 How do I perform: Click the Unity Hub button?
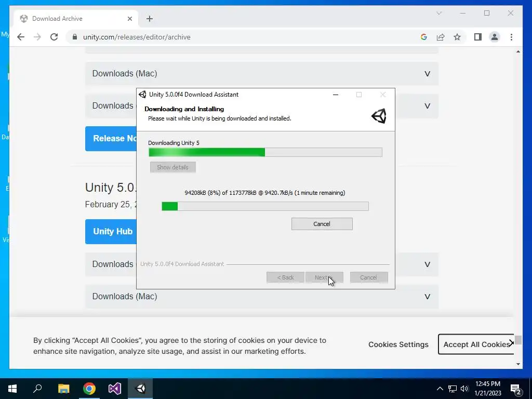coord(111,231)
